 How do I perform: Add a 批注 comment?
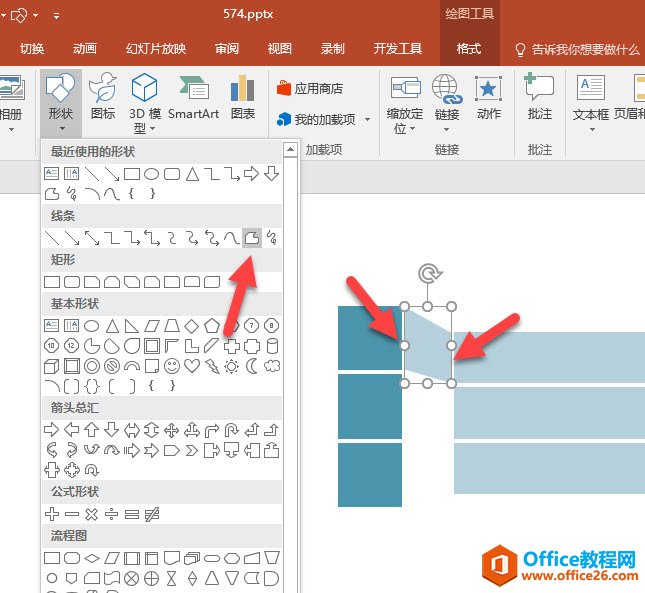pyautogui.click(x=539, y=97)
